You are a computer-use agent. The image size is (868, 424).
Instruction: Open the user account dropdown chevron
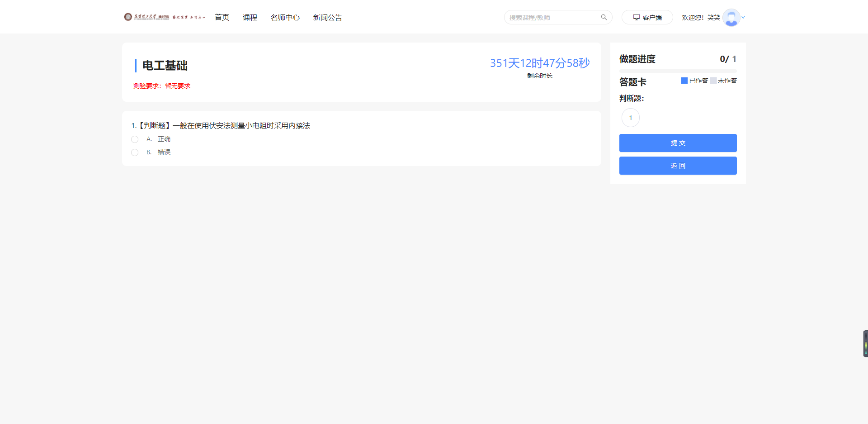click(x=743, y=17)
